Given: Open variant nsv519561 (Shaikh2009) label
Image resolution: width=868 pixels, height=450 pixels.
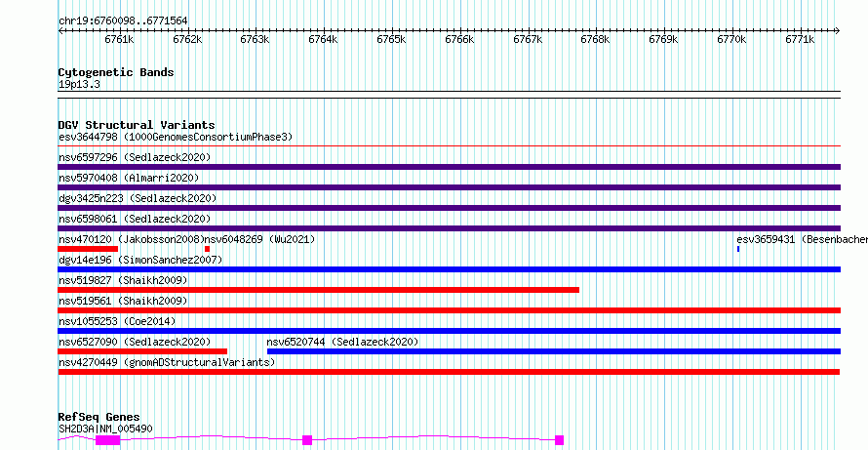Looking at the screenshot, I should 123,301.
